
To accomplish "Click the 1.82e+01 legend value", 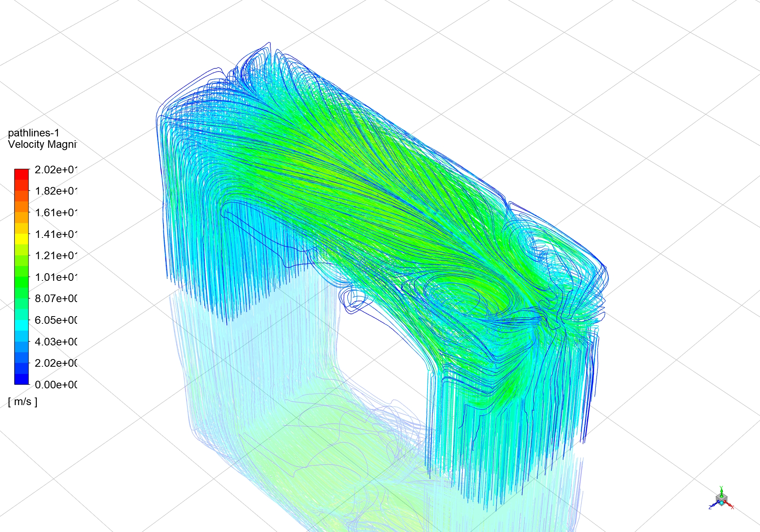I will pos(55,191).
